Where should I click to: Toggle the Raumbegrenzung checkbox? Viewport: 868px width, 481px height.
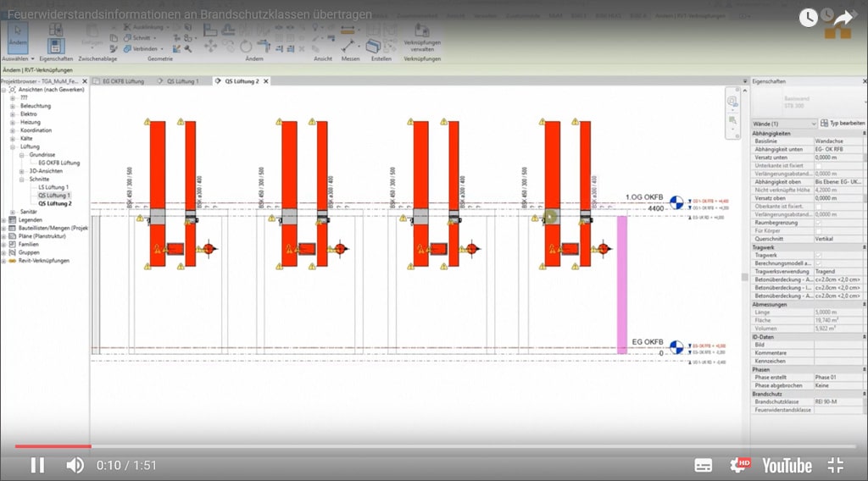(819, 223)
